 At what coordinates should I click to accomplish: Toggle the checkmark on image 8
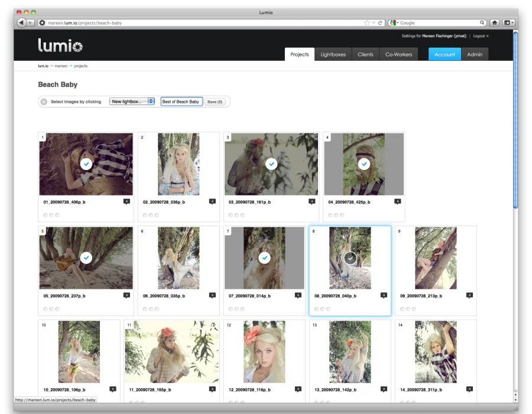pyautogui.click(x=350, y=257)
